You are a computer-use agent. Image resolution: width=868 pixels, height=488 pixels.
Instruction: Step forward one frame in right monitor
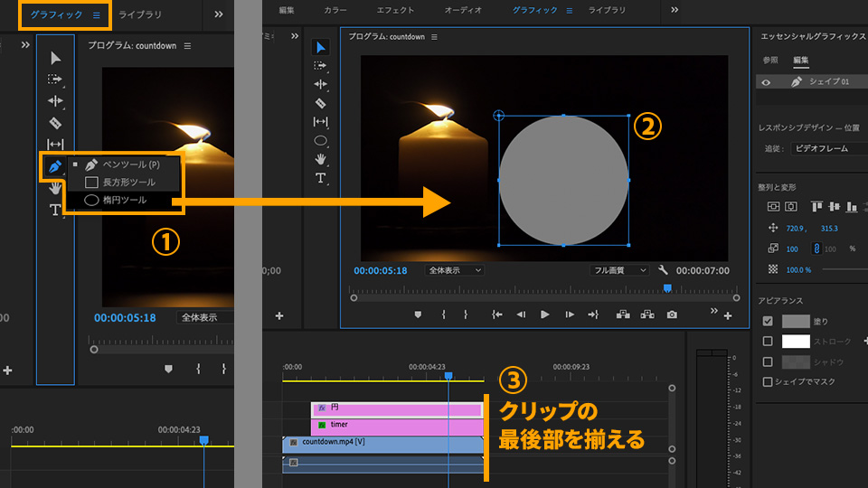tap(570, 314)
